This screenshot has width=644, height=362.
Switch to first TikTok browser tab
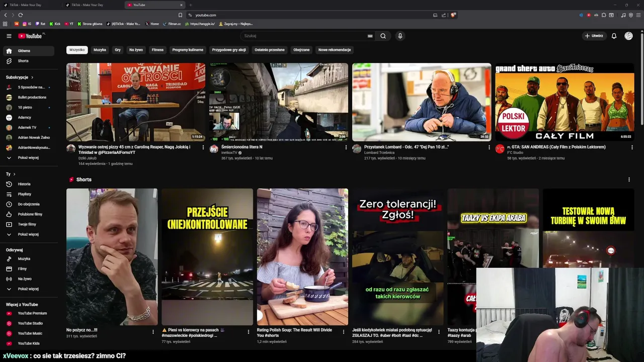tap(30, 5)
